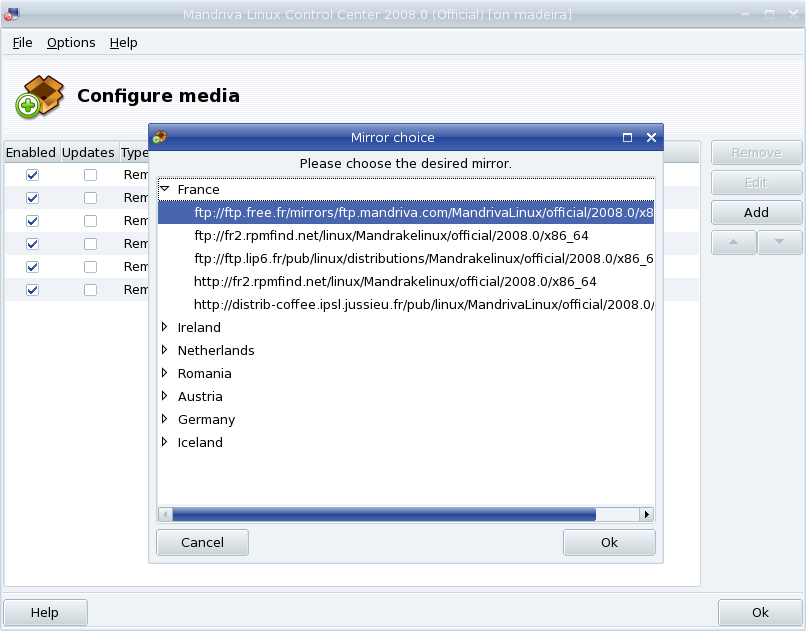The height and width of the screenshot is (631, 806).
Task: Click the mirror list horizontal scrollbar thumb
Action: (x=384, y=514)
